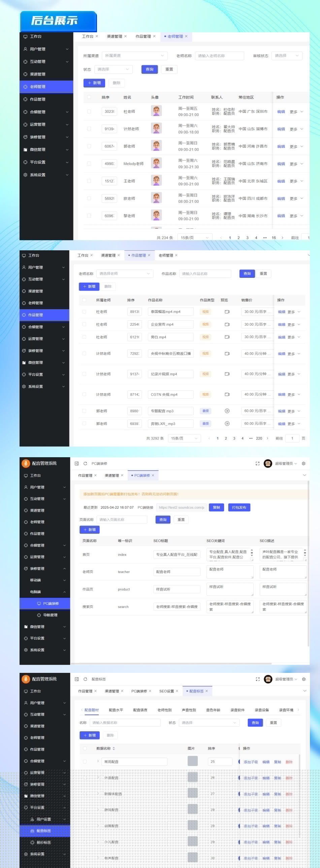Screen dimensions: 320x868
Task: Click the image placeholder in the 常用配音 row
Action: (x=193, y=761)
